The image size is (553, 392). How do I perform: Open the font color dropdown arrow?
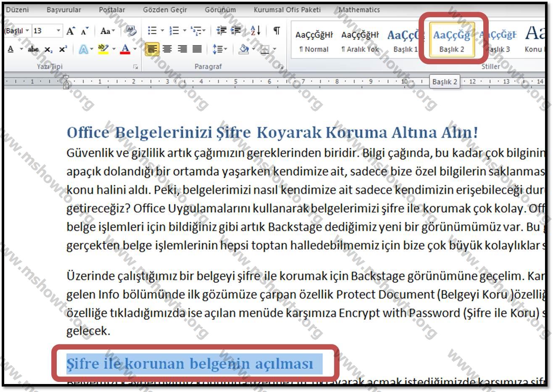pos(135,50)
